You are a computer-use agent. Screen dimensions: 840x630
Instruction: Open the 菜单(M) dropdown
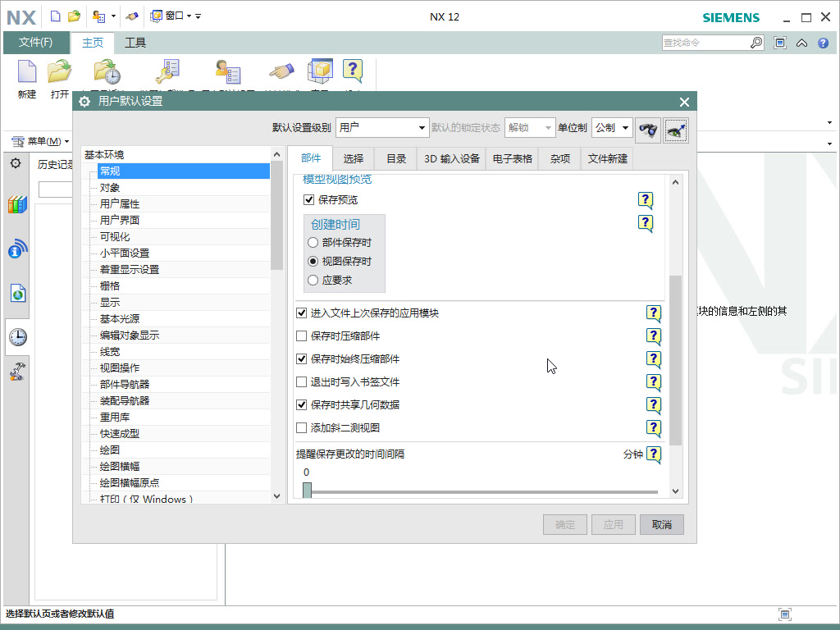point(43,141)
